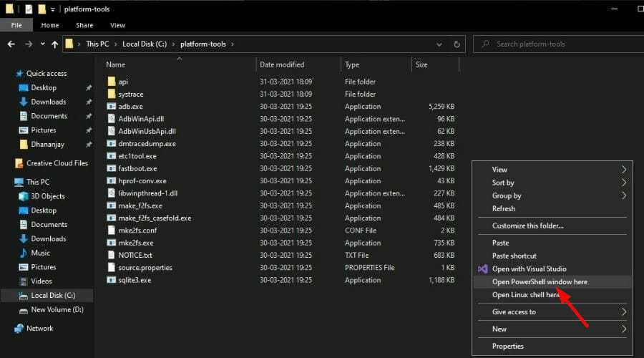Choose Properties from the context menu
The height and width of the screenshot is (358, 644).
click(507, 347)
